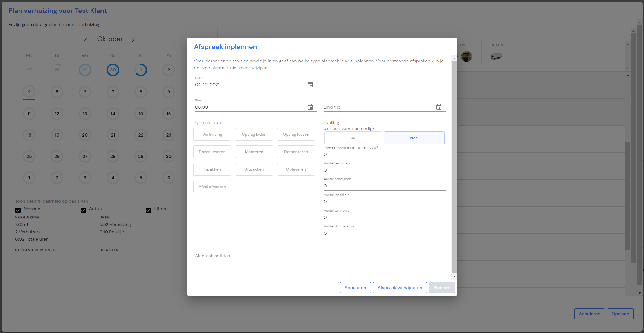Image resolution: width=644 pixels, height=333 pixels.
Task: Select Opslag laden appointment type
Action: (254, 134)
